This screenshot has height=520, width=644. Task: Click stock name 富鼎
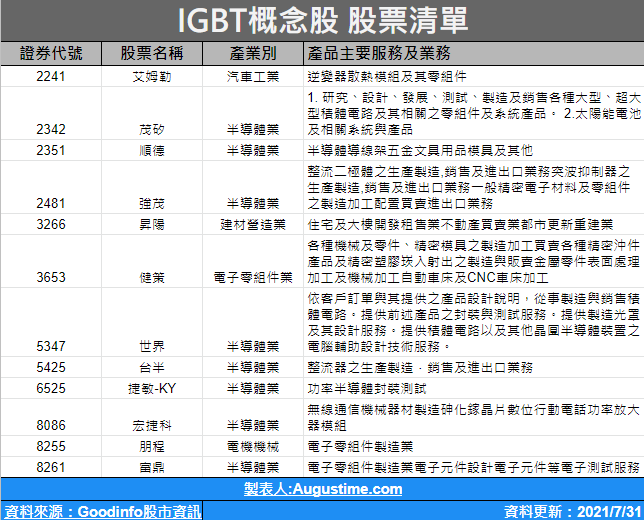pyautogui.click(x=152, y=467)
